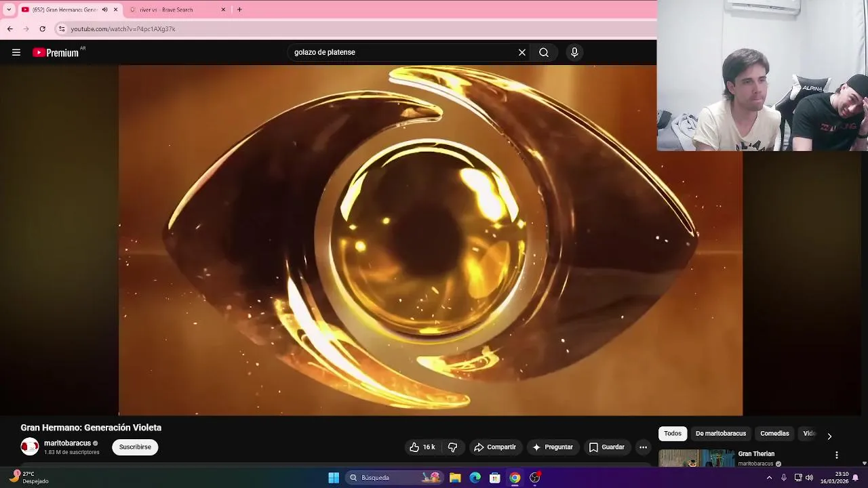Reload the page with the refresh icon
Screen dimensions: 868x488
point(42,29)
